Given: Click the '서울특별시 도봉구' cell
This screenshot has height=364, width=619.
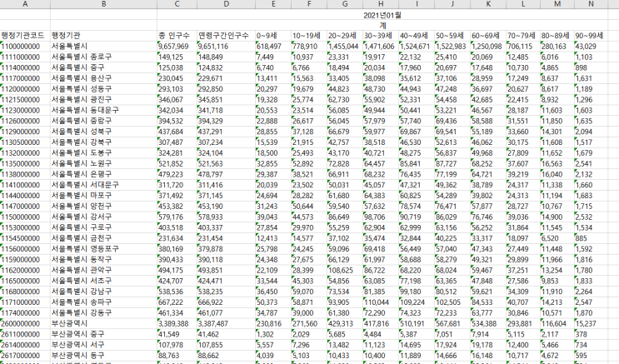Looking at the screenshot, I should point(103,152).
